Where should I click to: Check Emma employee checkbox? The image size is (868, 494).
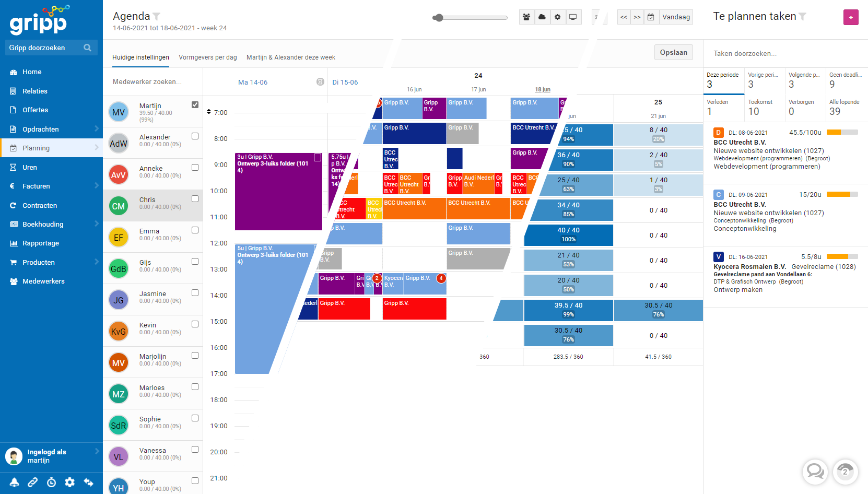[x=195, y=230]
